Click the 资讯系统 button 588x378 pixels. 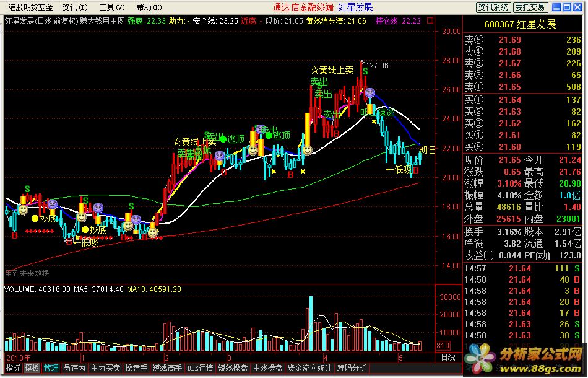(x=493, y=7)
